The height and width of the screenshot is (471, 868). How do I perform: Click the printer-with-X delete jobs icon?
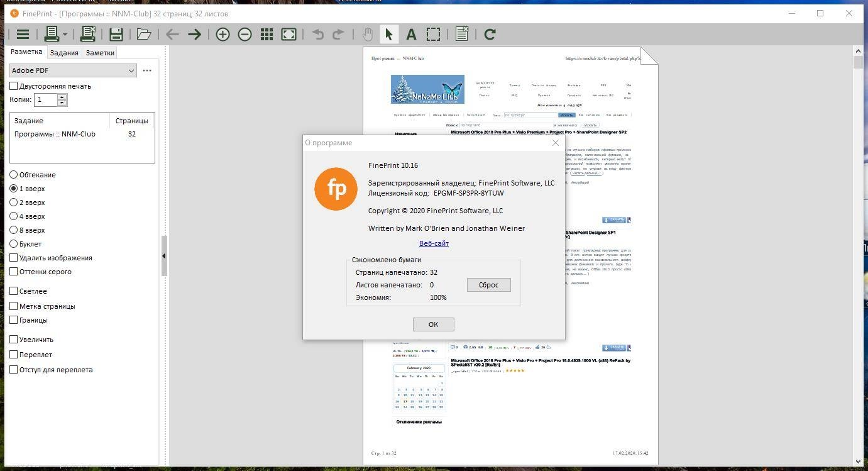click(x=87, y=35)
